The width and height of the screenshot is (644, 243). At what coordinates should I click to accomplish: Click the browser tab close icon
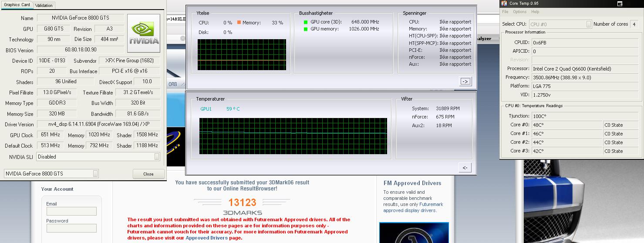point(183,39)
